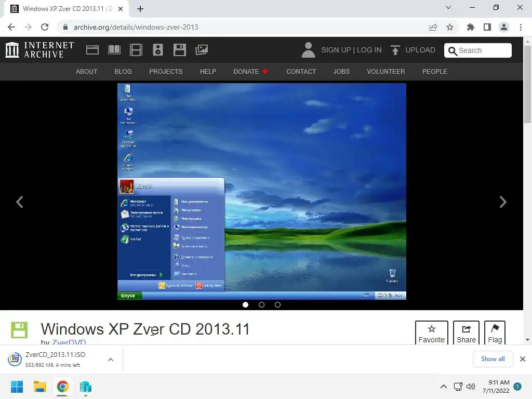Open File Explorer from the taskbar
532x399 pixels.
39,387
